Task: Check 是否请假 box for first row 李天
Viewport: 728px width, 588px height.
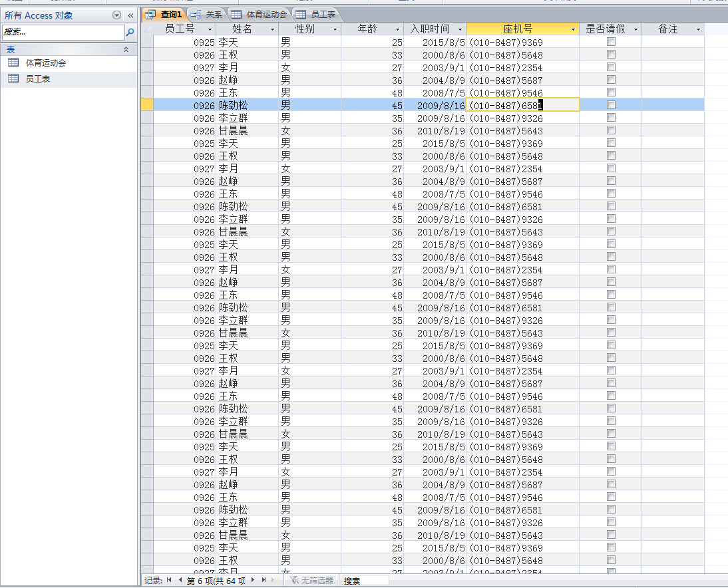Action: click(x=611, y=42)
